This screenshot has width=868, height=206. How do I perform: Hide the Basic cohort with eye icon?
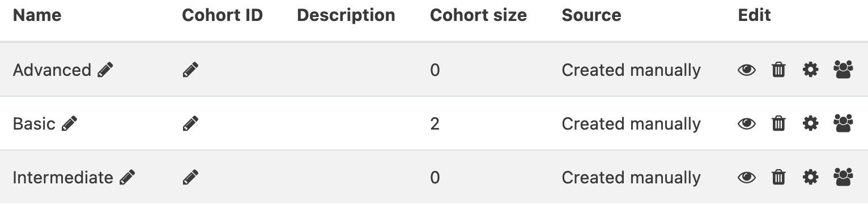(x=747, y=124)
